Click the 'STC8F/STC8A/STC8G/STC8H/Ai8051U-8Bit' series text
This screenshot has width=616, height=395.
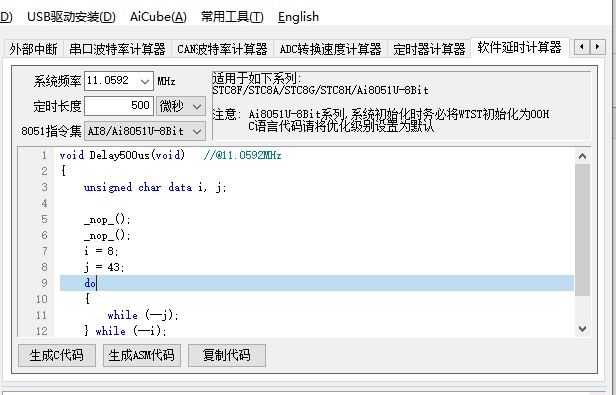pos(320,90)
